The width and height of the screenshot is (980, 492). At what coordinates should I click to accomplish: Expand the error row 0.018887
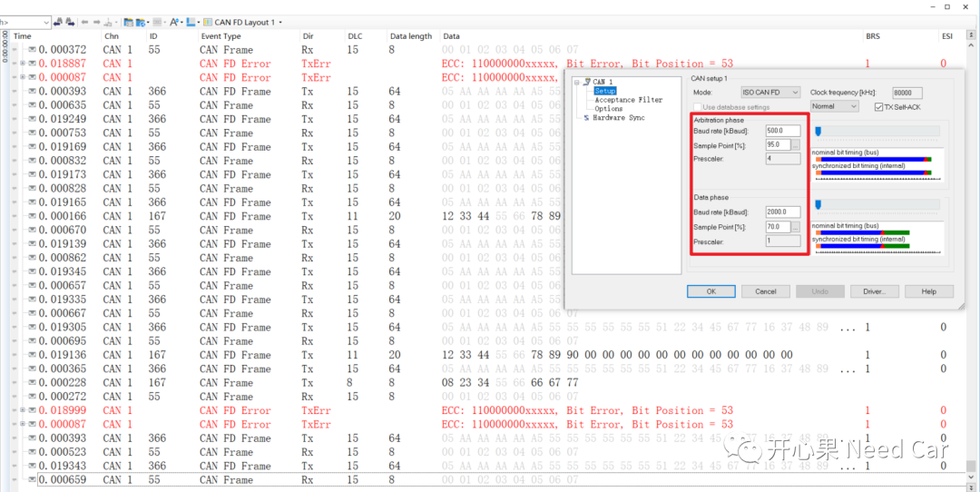pos(23,64)
